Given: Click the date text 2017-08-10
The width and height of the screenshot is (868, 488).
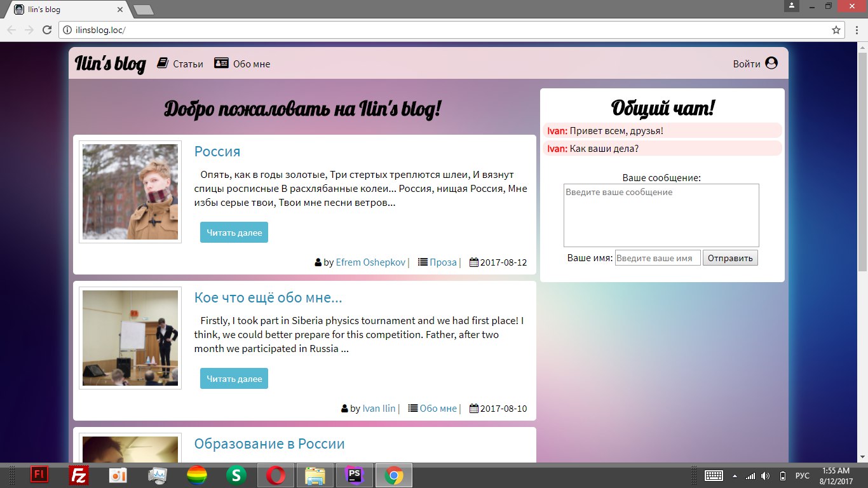Looking at the screenshot, I should (x=504, y=408).
